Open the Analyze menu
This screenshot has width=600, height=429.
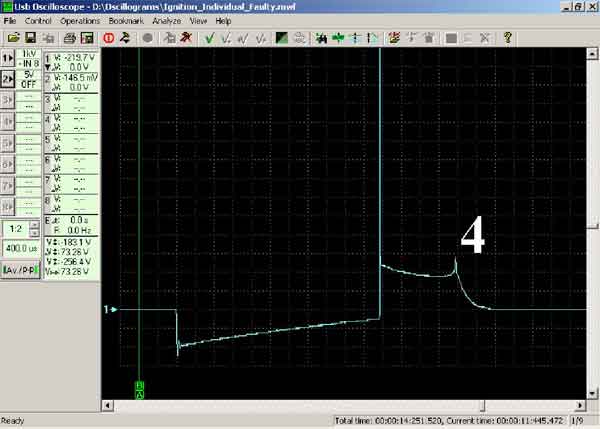pyautogui.click(x=167, y=21)
